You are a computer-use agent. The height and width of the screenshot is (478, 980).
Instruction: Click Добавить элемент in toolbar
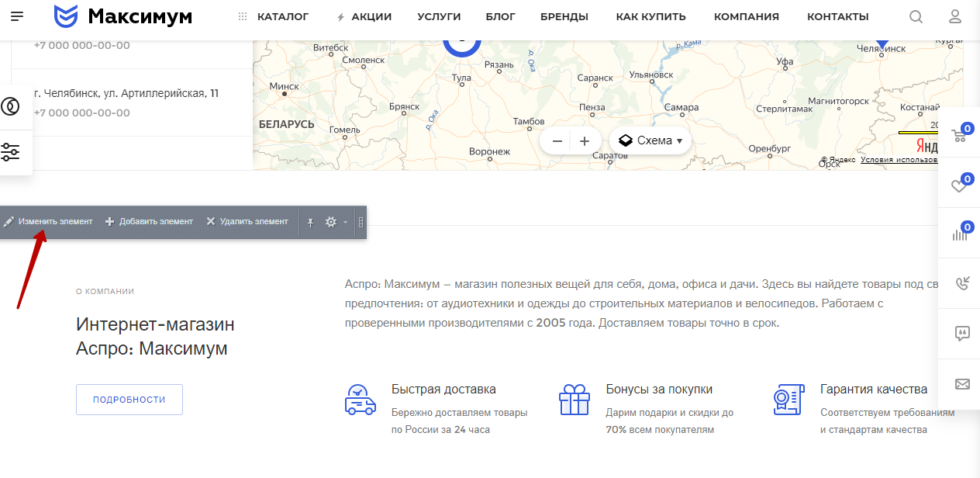point(149,222)
